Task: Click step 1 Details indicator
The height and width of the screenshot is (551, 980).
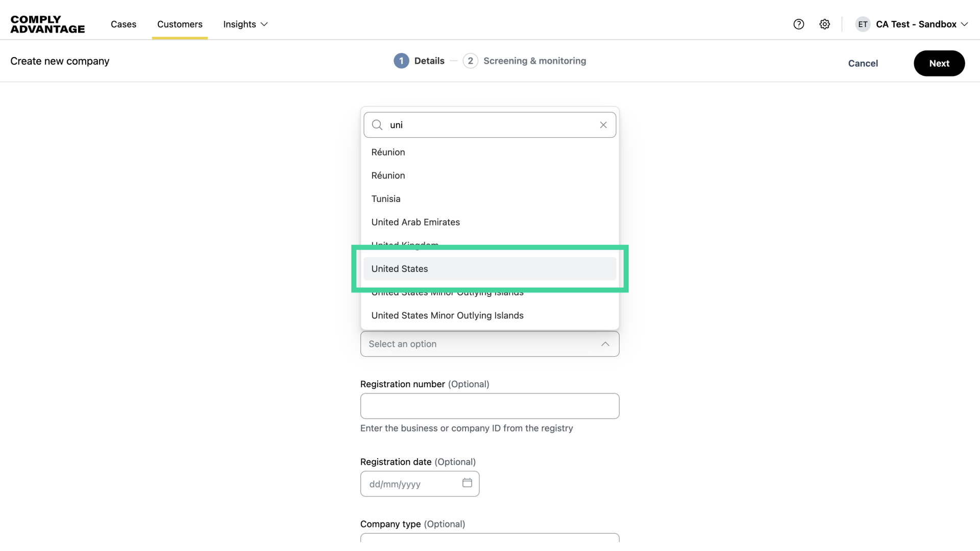Action: (401, 61)
